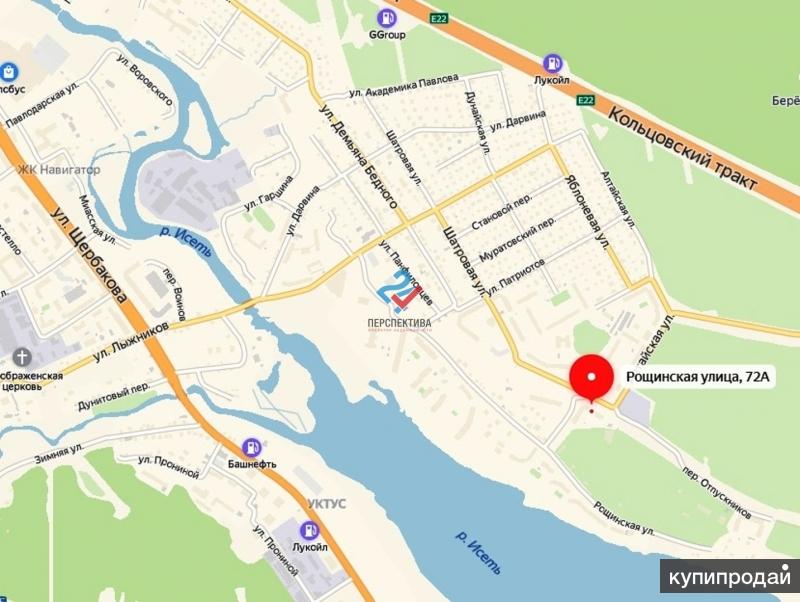The image size is (800, 602).
Task: Open the blue shopping bag marker
Action: (x=9, y=72)
